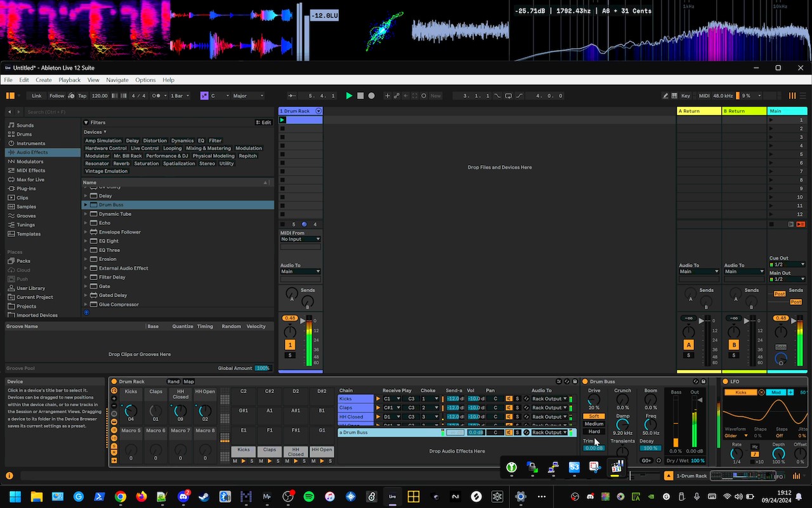Toggle the track 1 activator button
Image resolution: width=812 pixels, height=508 pixels.
pos(290,345)
